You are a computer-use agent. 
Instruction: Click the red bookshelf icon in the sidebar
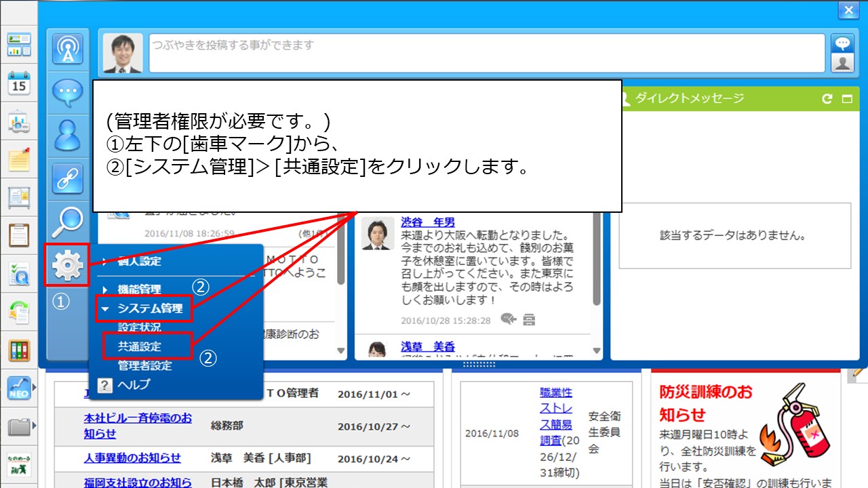click(20, 352)
